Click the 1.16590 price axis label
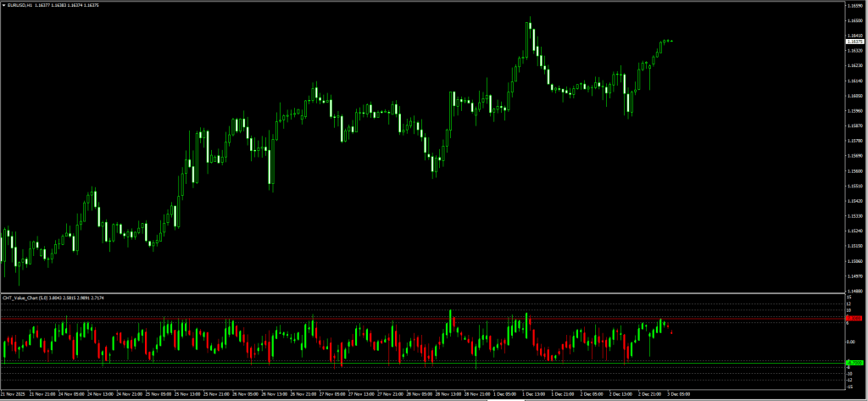 coord(855,6)
